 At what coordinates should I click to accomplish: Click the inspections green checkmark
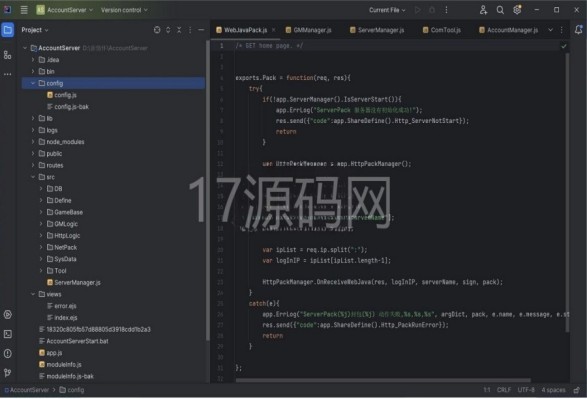pyautogui.click(x=564, y=46)
